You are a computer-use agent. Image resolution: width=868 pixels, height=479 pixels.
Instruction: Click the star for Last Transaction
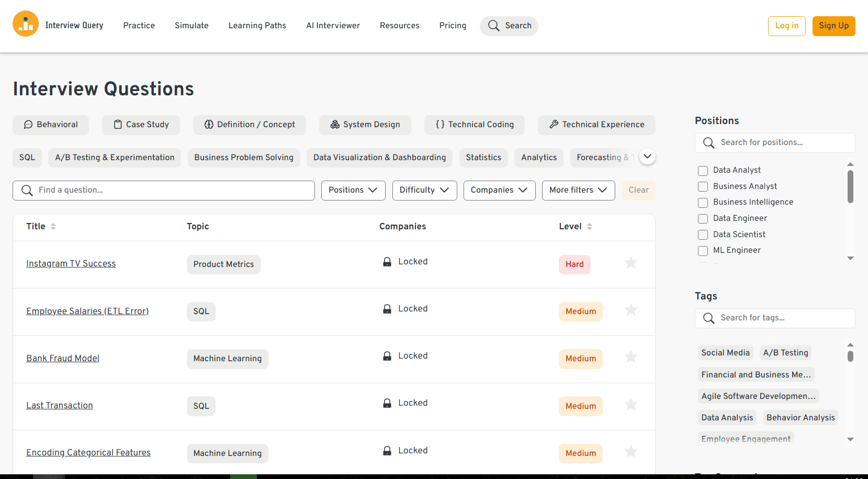631,405
